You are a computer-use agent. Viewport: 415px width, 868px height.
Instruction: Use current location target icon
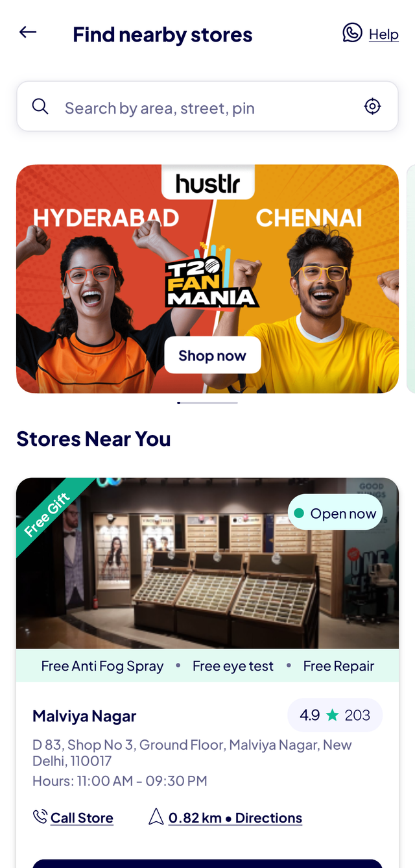372,106
